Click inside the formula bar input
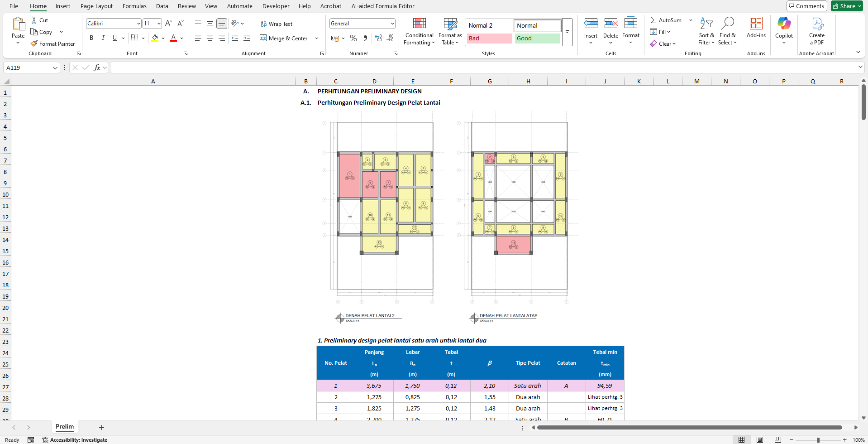The width and height of the screenshot is (868, 444). pyautogui.click(x=484, y=68)
